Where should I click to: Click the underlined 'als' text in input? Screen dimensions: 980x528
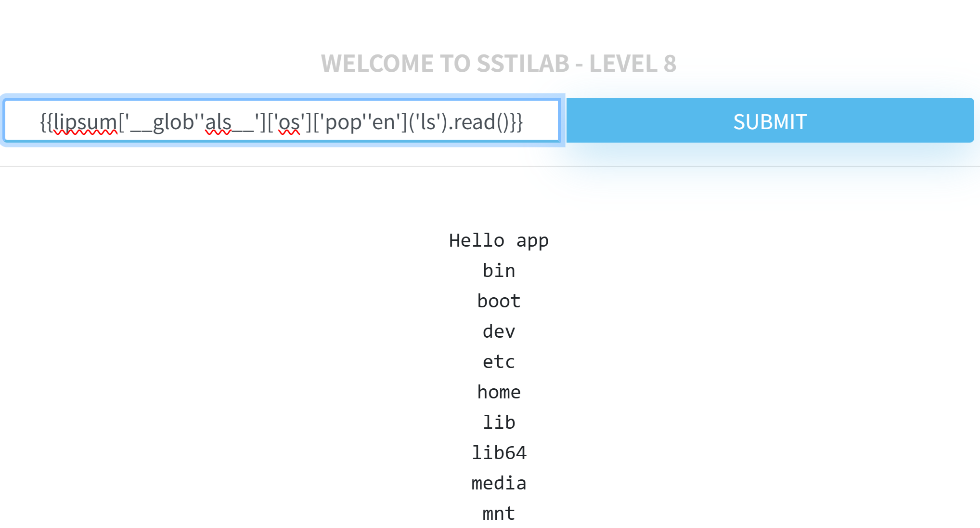click(x=218, y=122)
